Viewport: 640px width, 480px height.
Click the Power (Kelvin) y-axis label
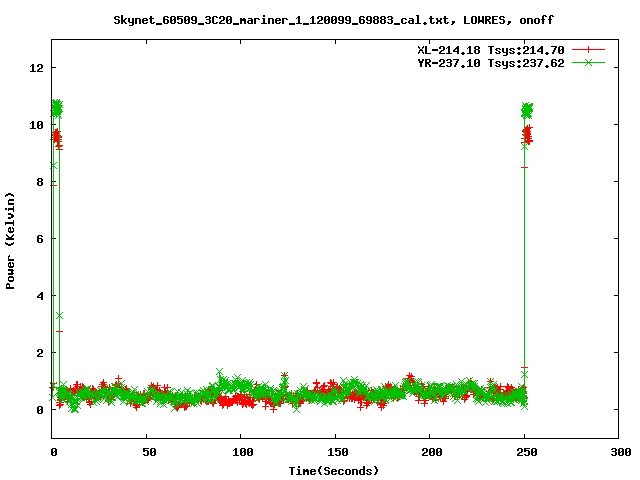[x=10, y=241]
